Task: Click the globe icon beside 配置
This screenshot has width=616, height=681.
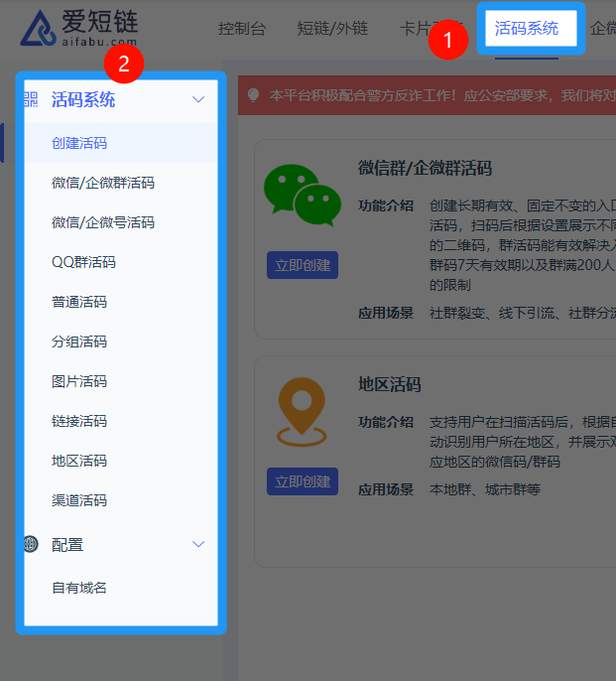Action: click(x=31, y=544)
